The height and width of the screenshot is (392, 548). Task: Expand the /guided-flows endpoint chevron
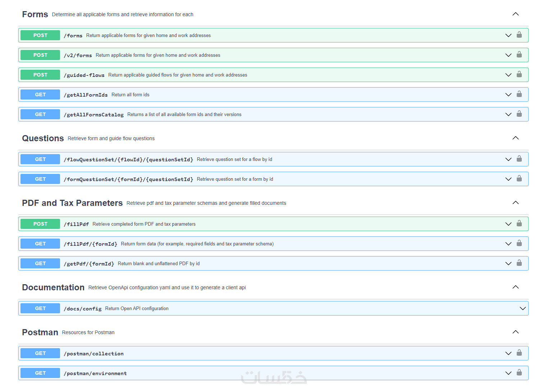pyautogui.click(x=508, y=75)
